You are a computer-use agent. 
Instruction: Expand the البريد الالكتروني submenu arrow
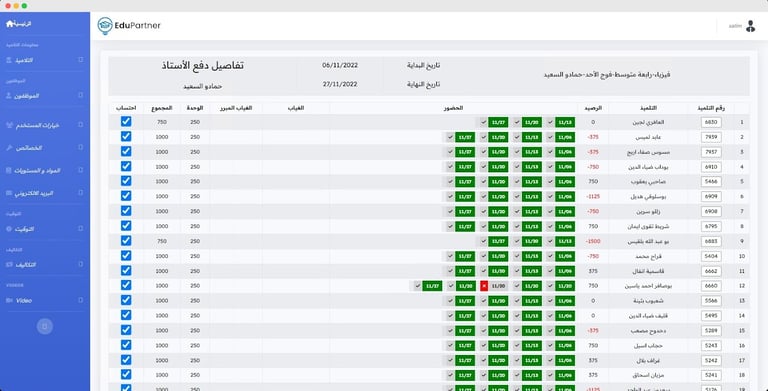pos(81,193)
